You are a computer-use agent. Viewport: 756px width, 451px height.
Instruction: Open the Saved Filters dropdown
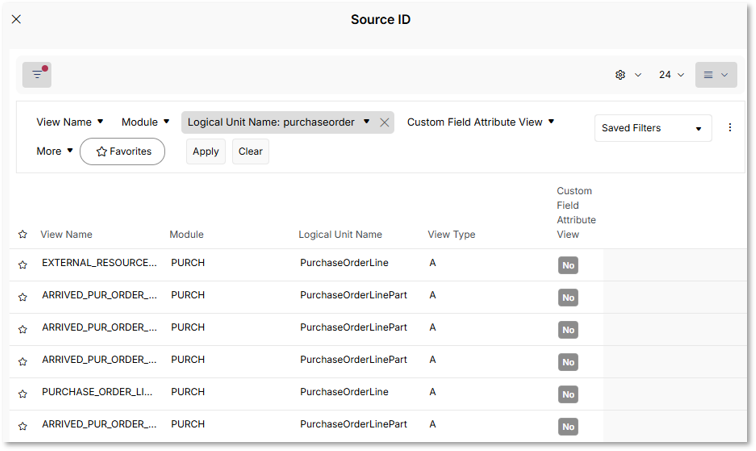(x=653, y=128)
